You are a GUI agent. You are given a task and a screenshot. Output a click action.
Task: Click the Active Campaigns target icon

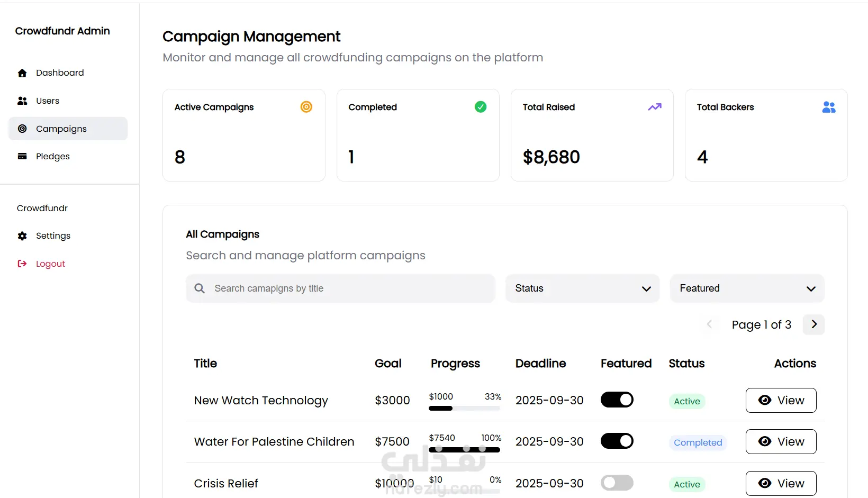click(x=306, y=107)
